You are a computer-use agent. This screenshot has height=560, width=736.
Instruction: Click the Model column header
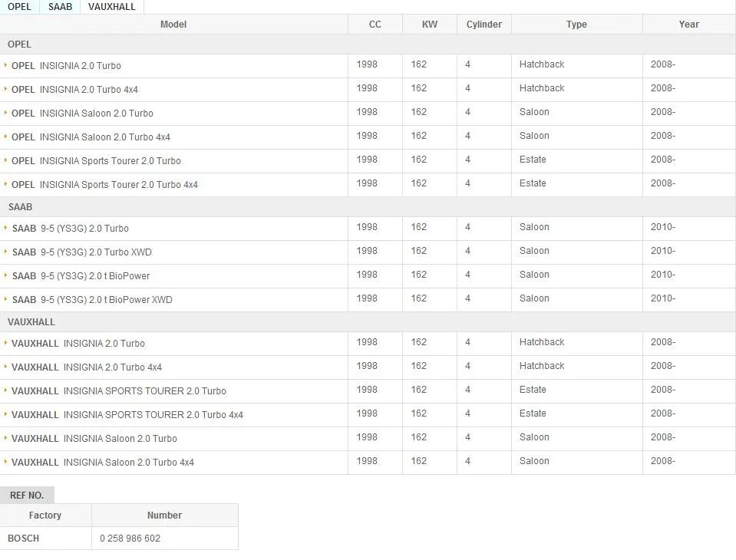(x=173, y=25)
